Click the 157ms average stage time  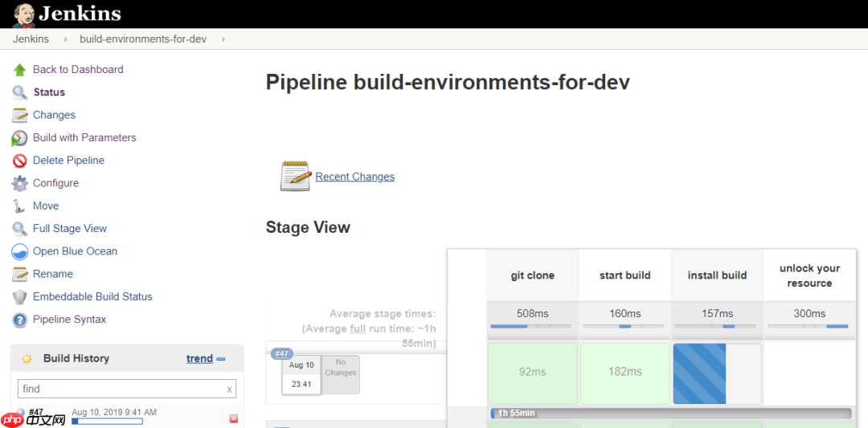(x=718, y=314)
